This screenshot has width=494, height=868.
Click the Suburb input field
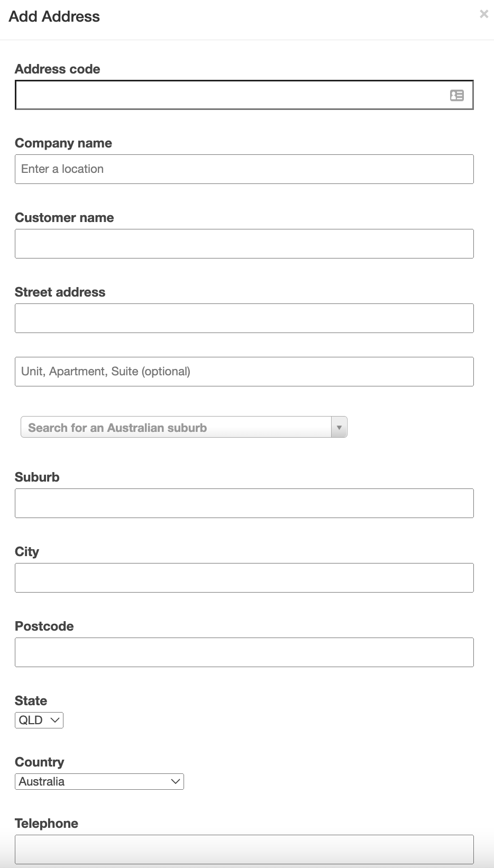point(244,503)
